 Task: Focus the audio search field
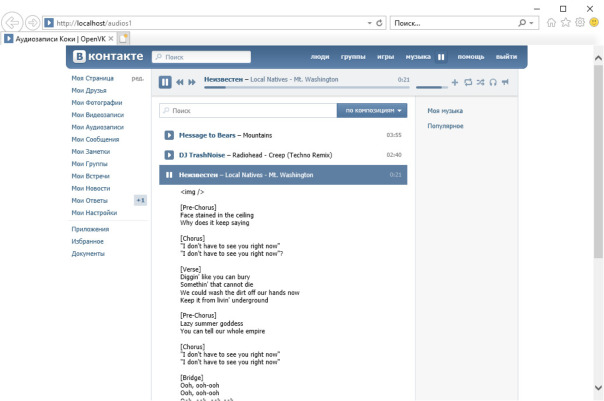pos(248,111)
